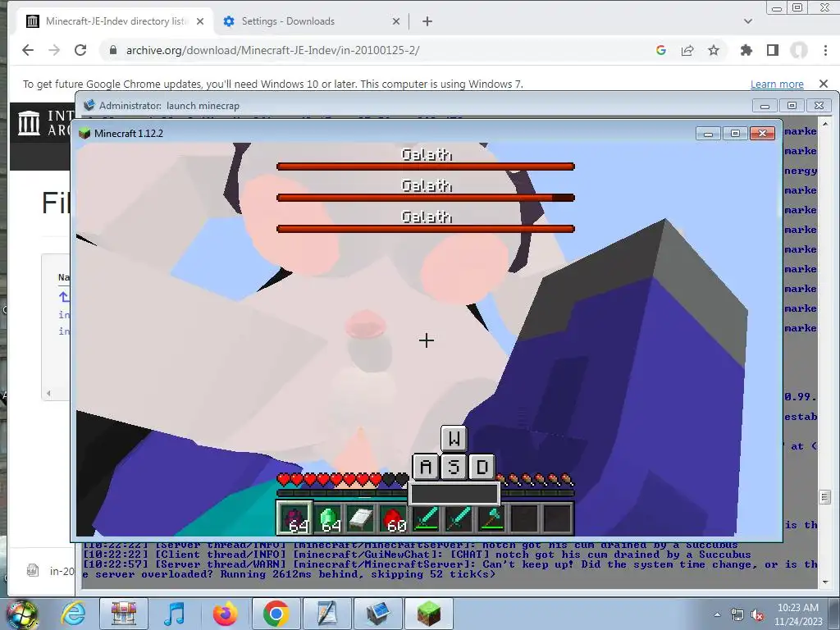Click page horizontal scroll left arrow
Viewport: 840px width, 630px height.
(48, 393)
